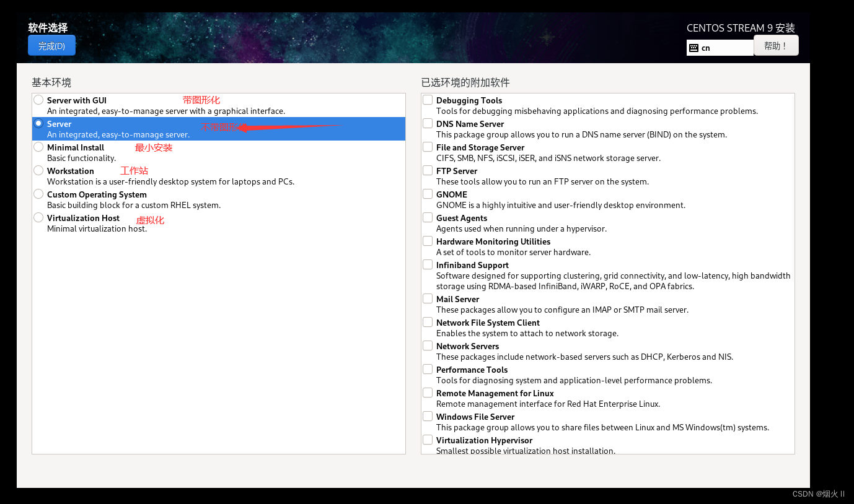Check the Guest Agents option
The height and width of the screenshot is (504, 854).
click(427, 217)
